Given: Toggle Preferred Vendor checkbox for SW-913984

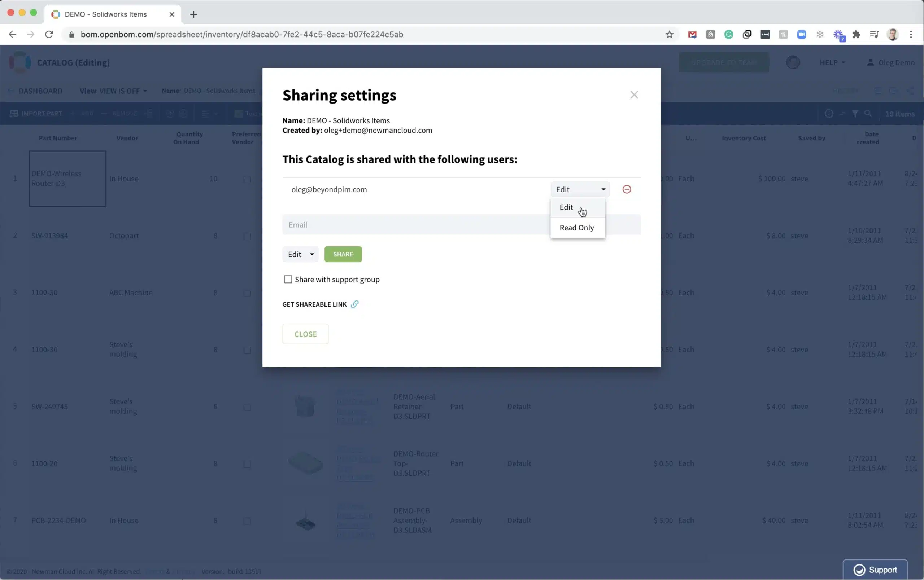Looking at the screenshot, I should coord(247,236).
